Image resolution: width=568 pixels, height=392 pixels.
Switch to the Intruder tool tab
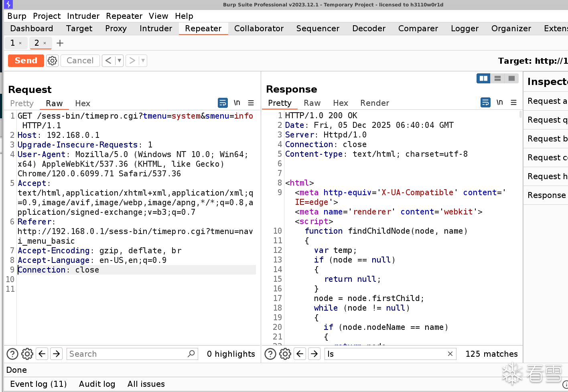pos(156,28)
